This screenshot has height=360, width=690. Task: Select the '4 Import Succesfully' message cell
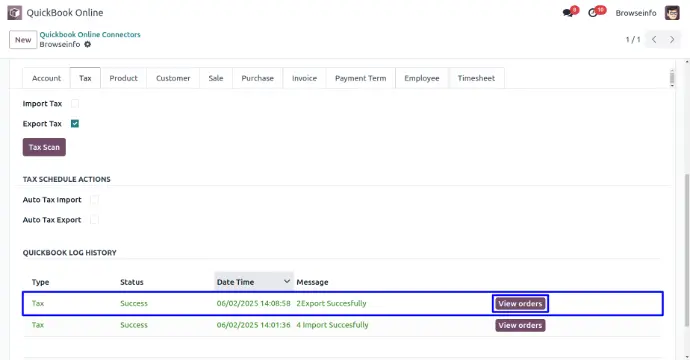coord(332,325)
